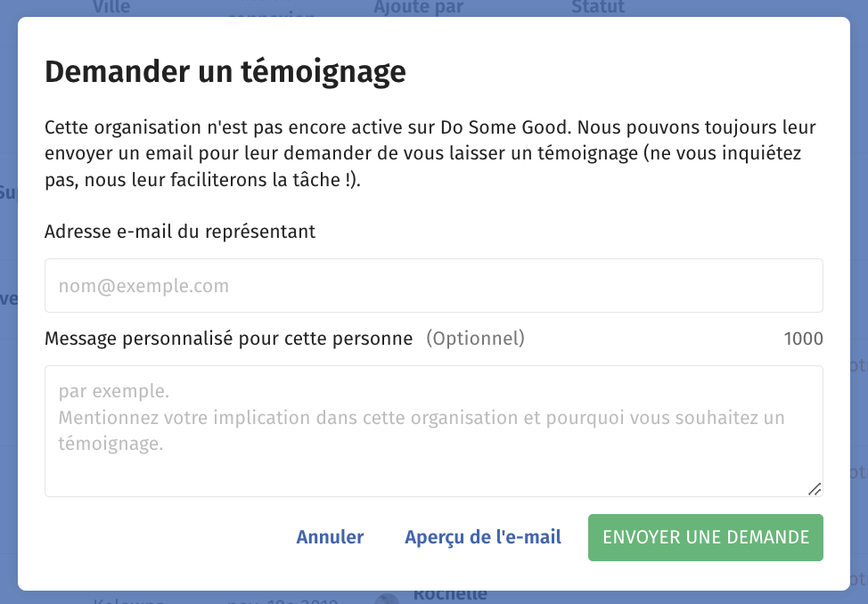
Task: Click the Do Some Good description paragraph
Action: (x=430, y=153)
